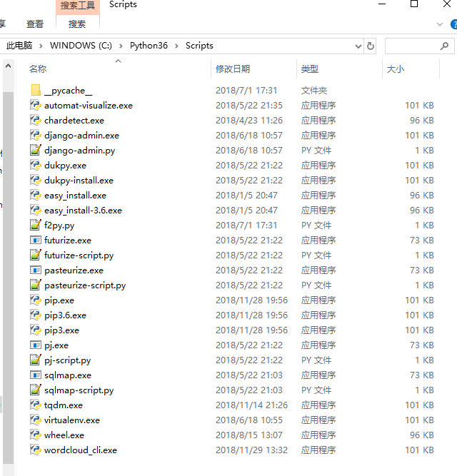Select the file name wheel.exe
The image size is (457, 476).
click(x=64, y=435)
